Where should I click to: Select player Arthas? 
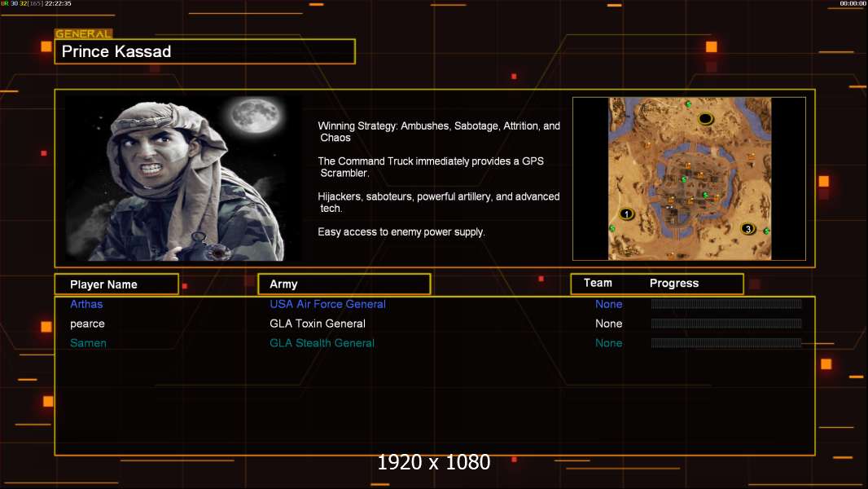[86, 304]
